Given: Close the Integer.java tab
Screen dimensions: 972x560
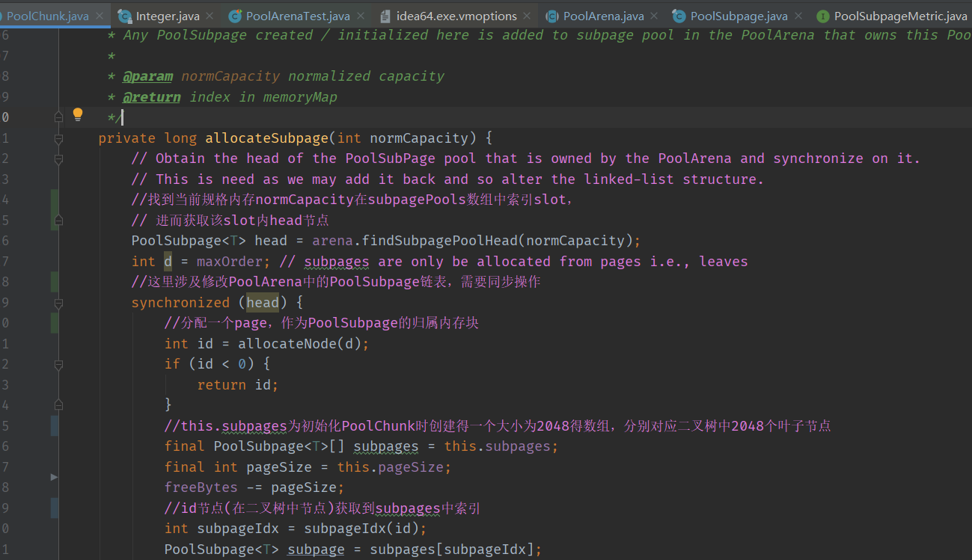Looking at the screenshot, I should (208, 16).
